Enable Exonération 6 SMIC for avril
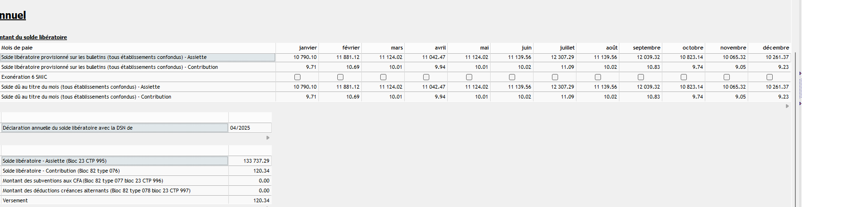Image resolution: width=868 pixels, height=207 pixels. pos(426,77)
